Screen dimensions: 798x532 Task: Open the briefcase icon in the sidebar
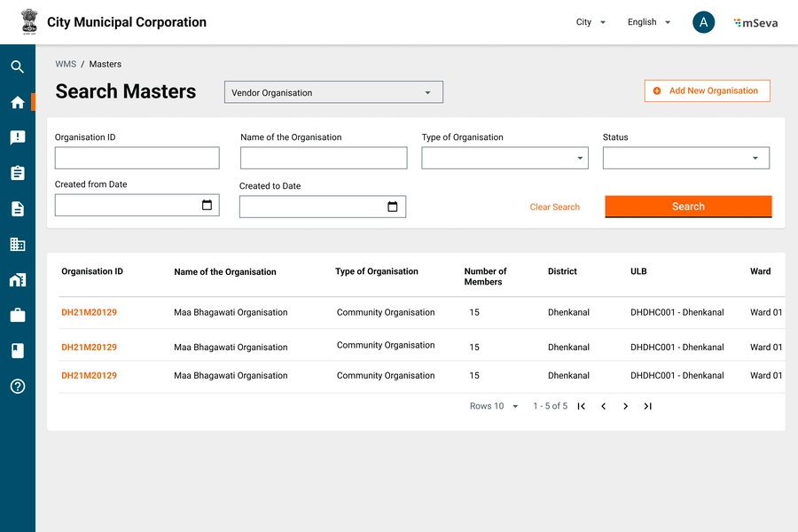(x=18, y=315)
